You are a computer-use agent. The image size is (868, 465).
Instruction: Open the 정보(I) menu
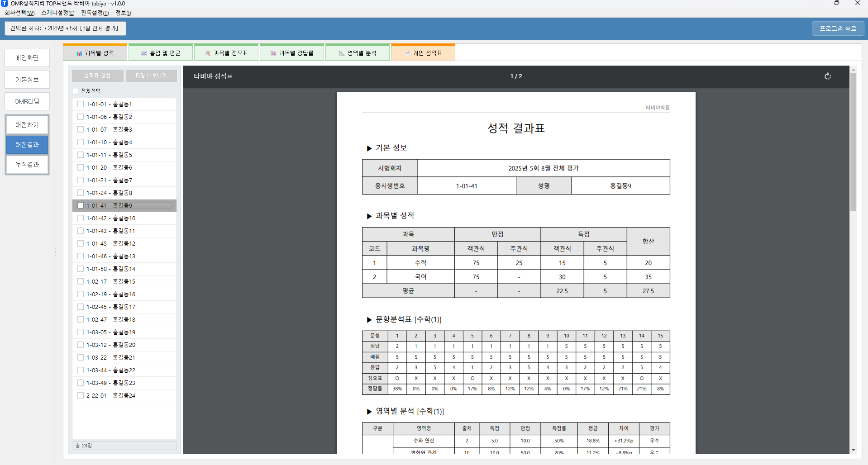[123, 13]
